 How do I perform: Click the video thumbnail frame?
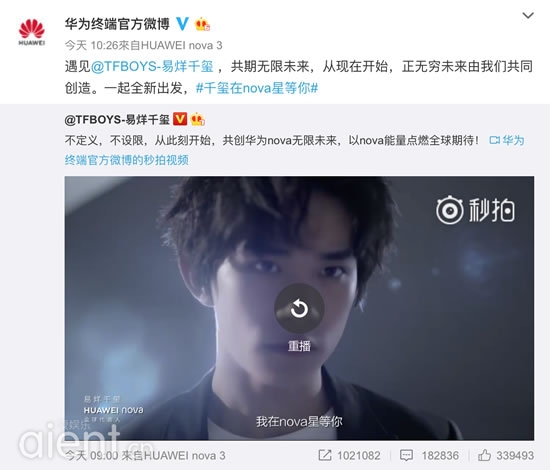(x=299, y=308)
